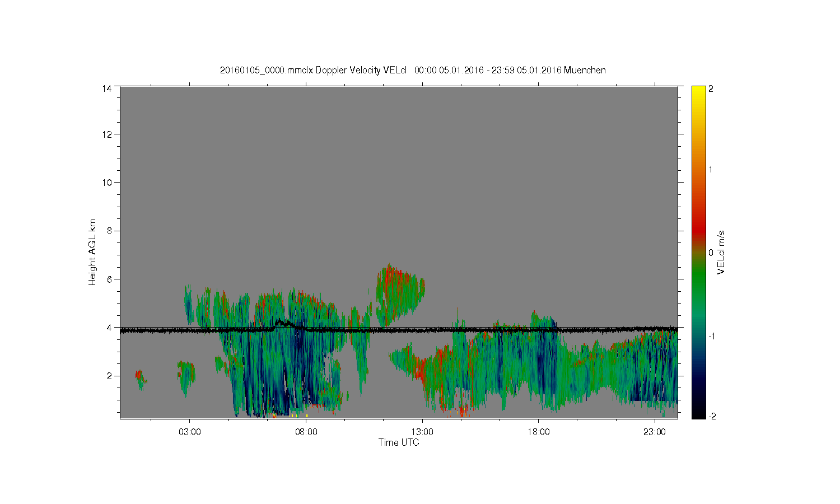Click the 23:00 time tick label

click(x=655, y=432)
